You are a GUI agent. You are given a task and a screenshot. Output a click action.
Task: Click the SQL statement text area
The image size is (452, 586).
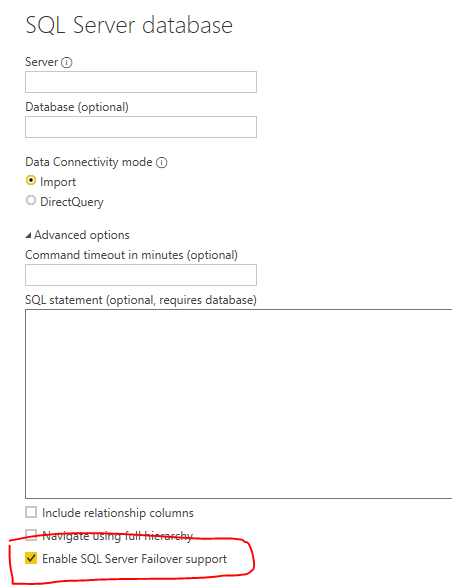239,404
